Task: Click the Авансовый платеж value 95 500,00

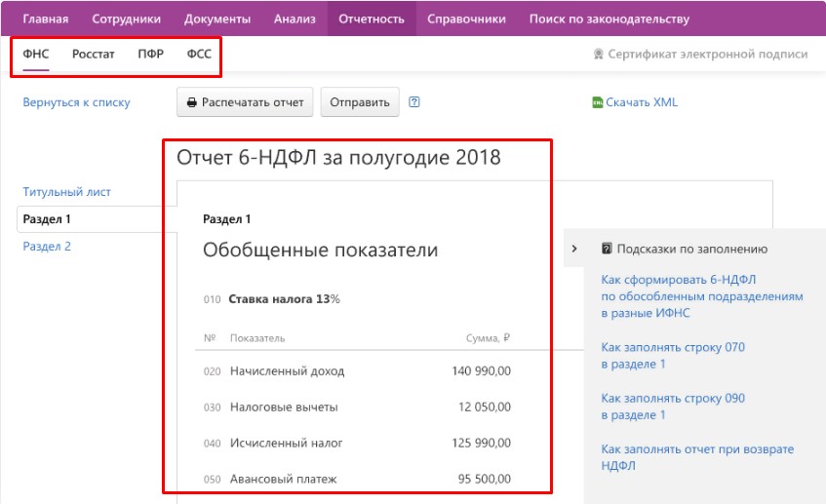Action: tap(484, 479)
